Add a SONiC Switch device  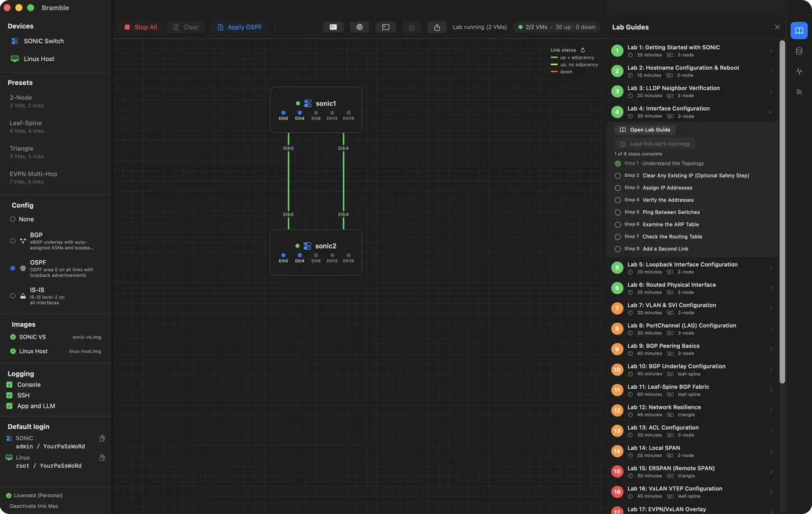coord(38,41)
